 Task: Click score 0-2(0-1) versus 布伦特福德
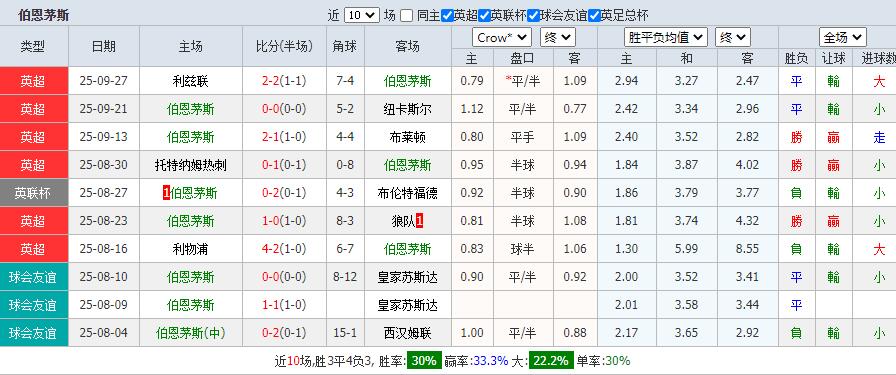point(284,193)
